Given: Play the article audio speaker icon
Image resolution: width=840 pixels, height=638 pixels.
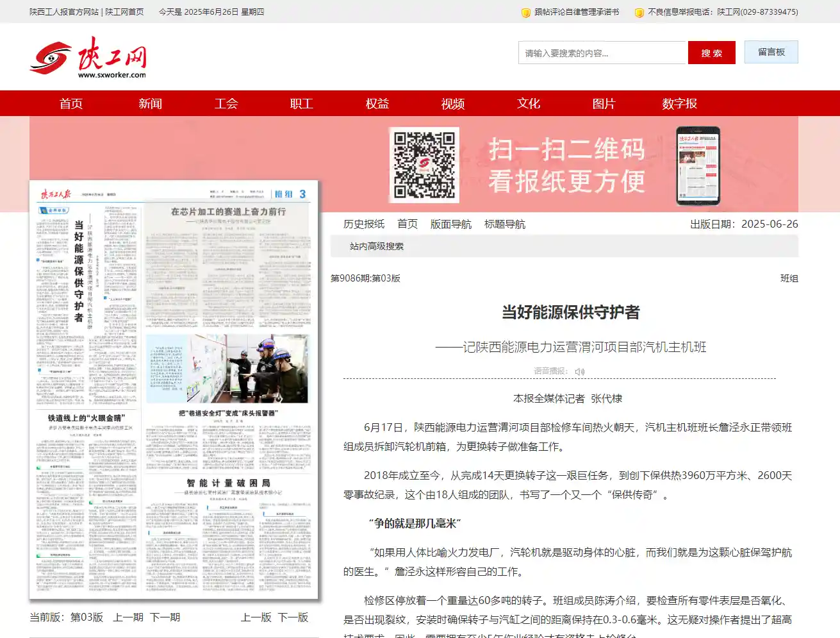Looking at the screenshot, I should pyautogui.click(x=580, y=371).
